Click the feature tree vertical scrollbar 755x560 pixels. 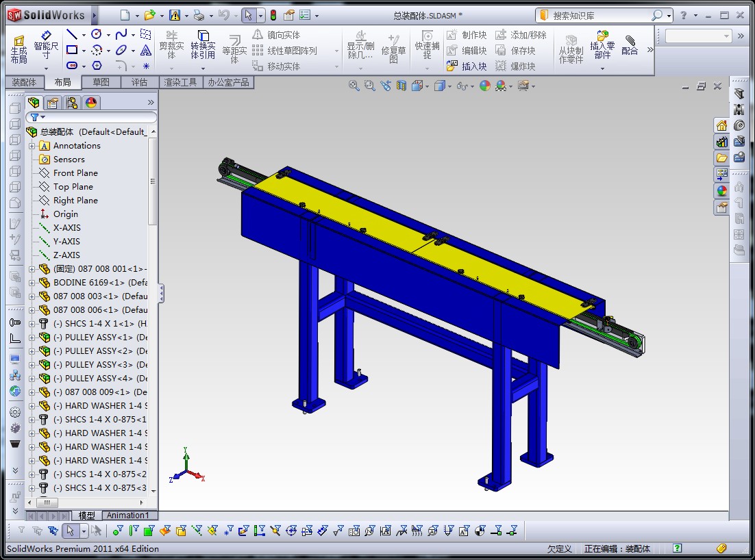click(x=153, y=181)
